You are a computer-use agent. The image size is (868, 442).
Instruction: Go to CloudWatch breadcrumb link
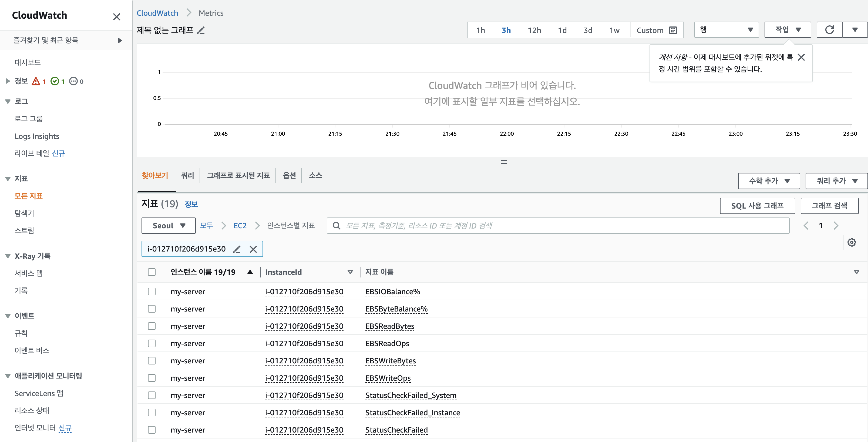157,13
